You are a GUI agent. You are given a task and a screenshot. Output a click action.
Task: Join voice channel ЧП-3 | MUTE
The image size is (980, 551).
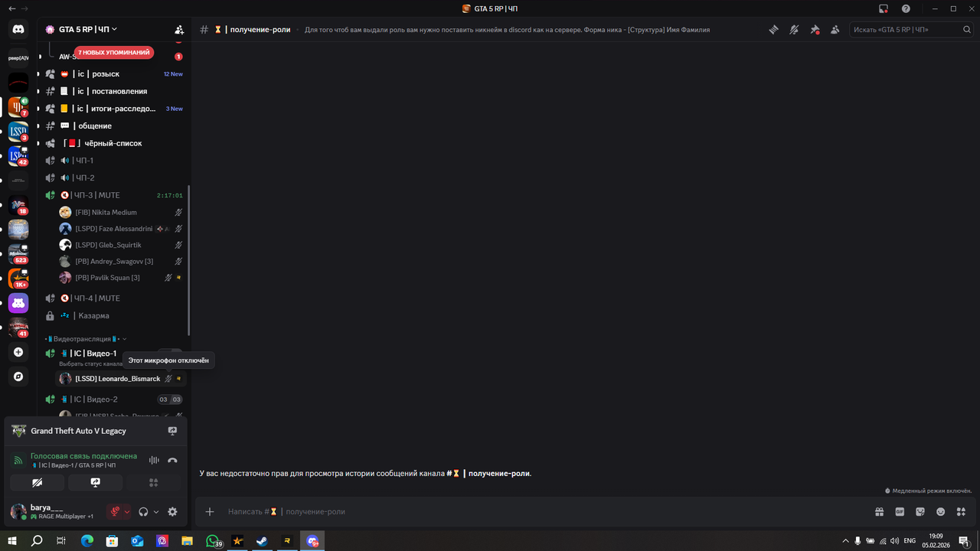point(113,195)
